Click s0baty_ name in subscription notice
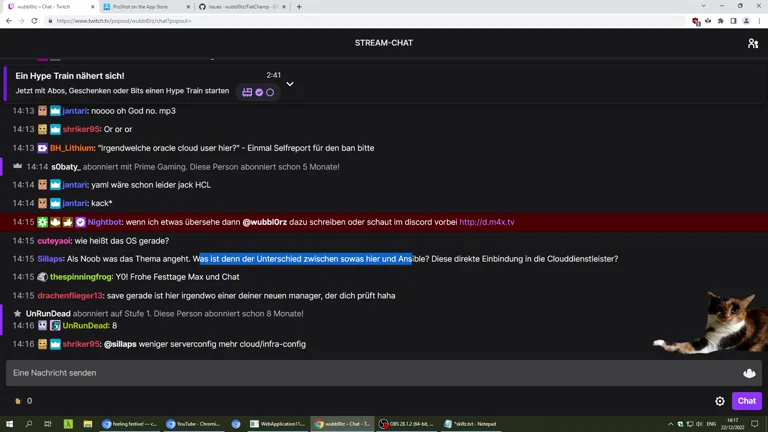This screenshot has height=432, width=768. pyautogui.click(x=66, y=167)
